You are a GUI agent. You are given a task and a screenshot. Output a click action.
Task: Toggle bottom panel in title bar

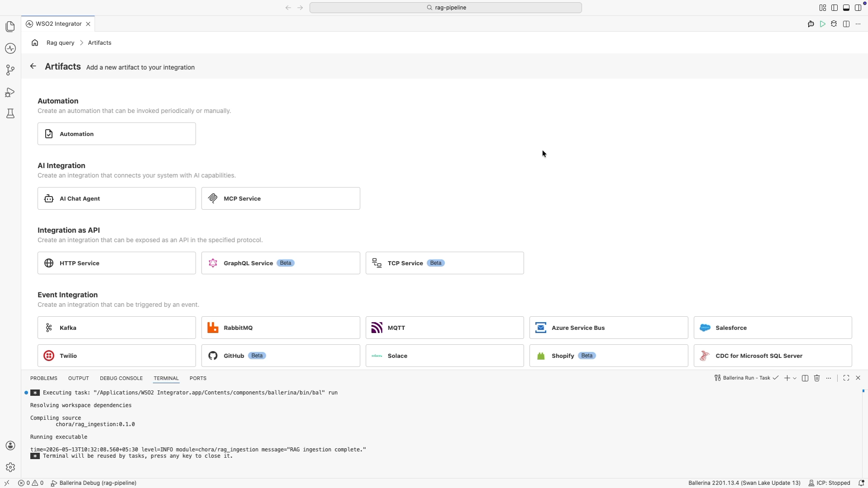click(846, 8)
